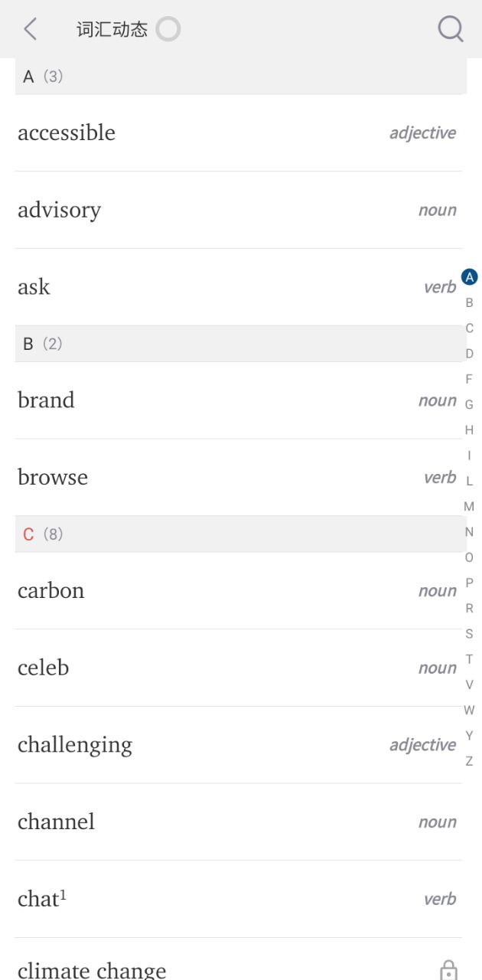
Task: Open the entry for ask
Action: (x=34, y=287)
